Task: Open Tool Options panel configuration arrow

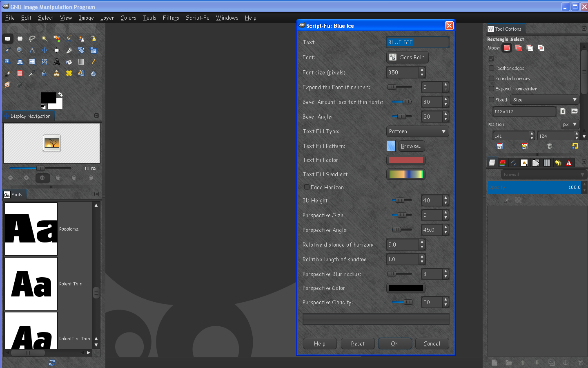Action: point(584,29)
